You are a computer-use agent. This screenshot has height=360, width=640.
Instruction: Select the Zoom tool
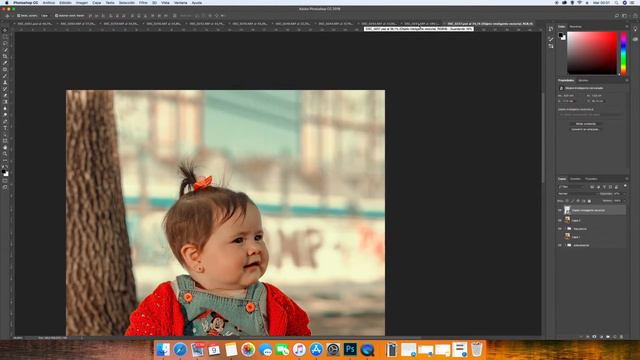(5, 154)
